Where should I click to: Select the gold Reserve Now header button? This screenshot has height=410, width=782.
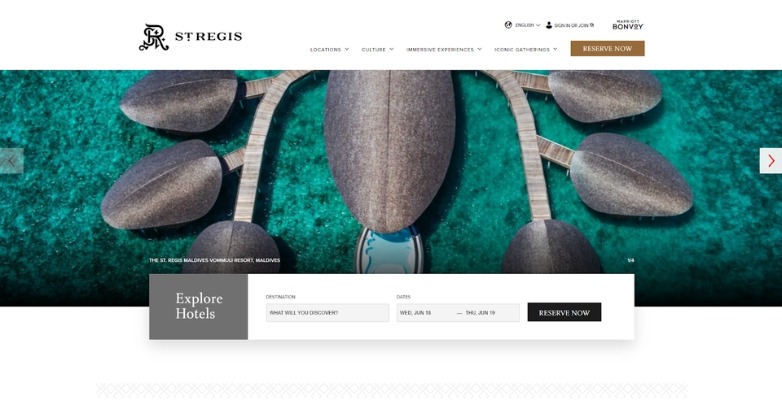(x=607, y=48)
